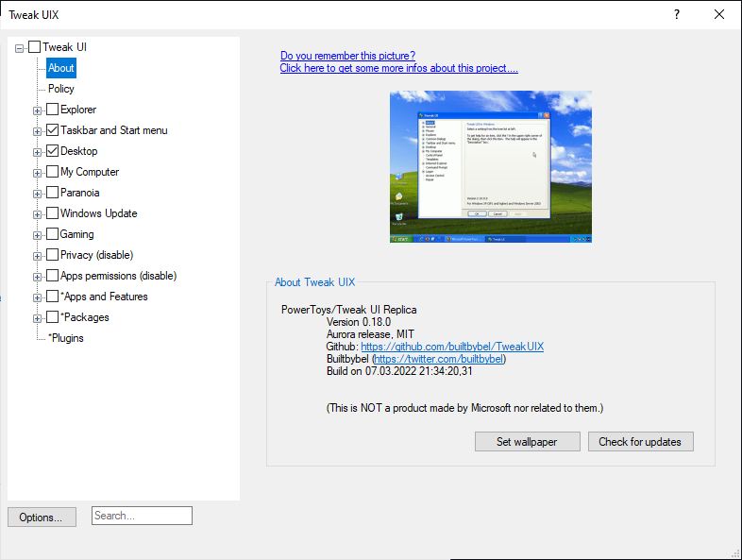Expand the Explorer node

click(x=37, y=110)
